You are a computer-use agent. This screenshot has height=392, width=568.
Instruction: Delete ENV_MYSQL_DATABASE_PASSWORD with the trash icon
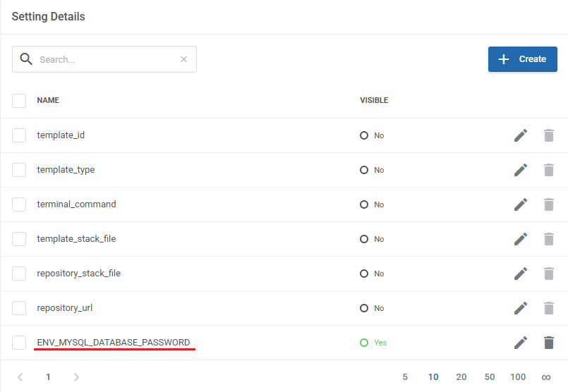click(x=549, y=343)
